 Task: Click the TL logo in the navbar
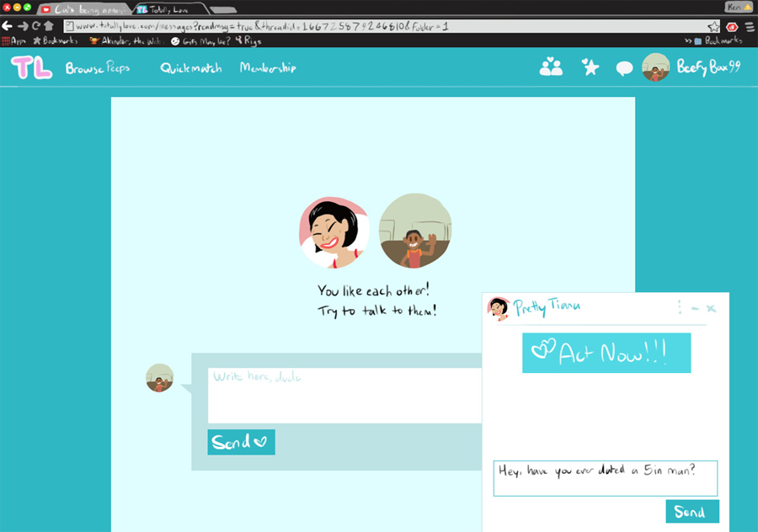[x=32, y=68]
